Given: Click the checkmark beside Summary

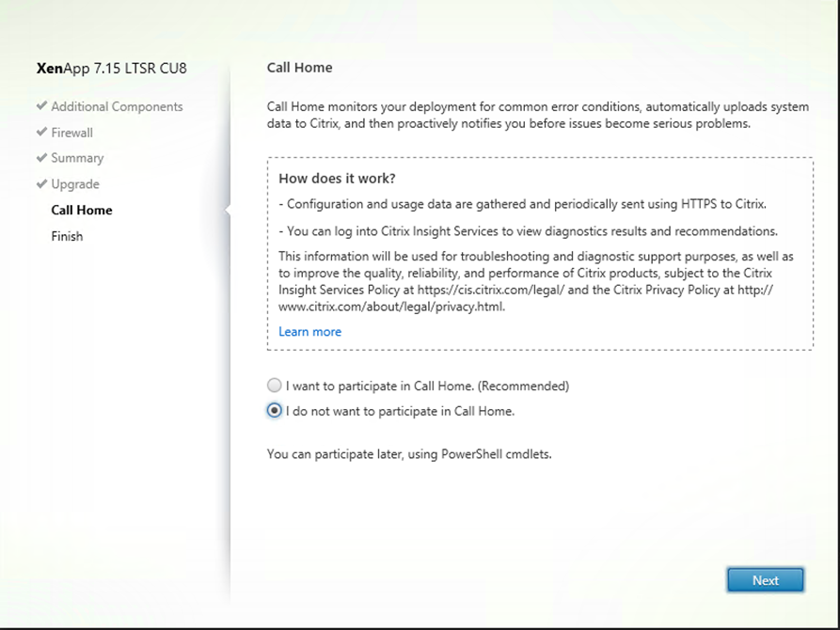Looking at the screenshot, I should click(41, 158).
